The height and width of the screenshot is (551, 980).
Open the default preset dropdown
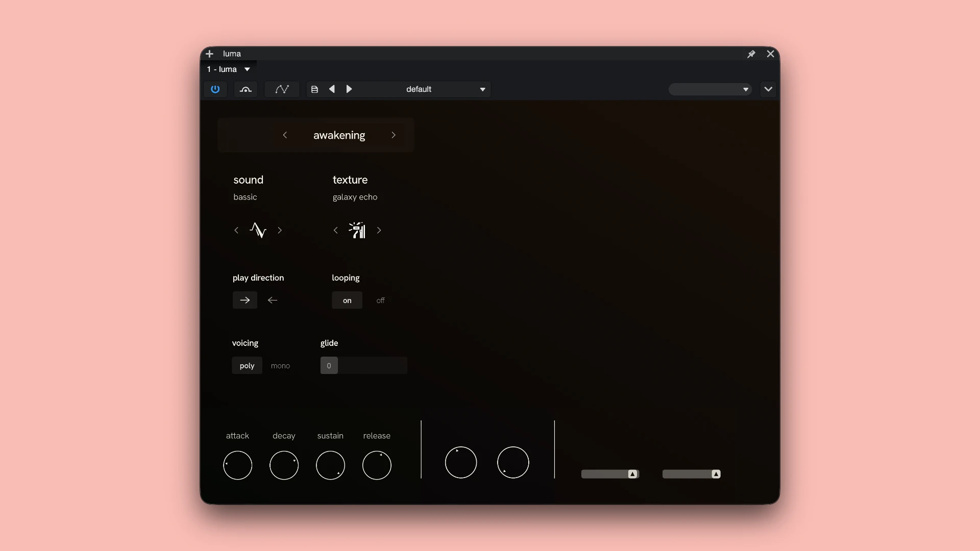click(x=445, y=89)
